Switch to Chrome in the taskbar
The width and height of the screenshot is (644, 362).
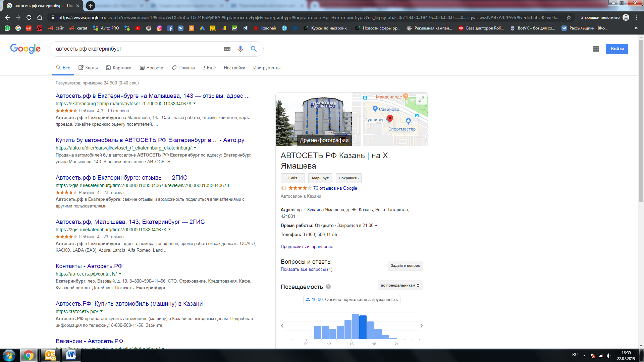(29, 355)
